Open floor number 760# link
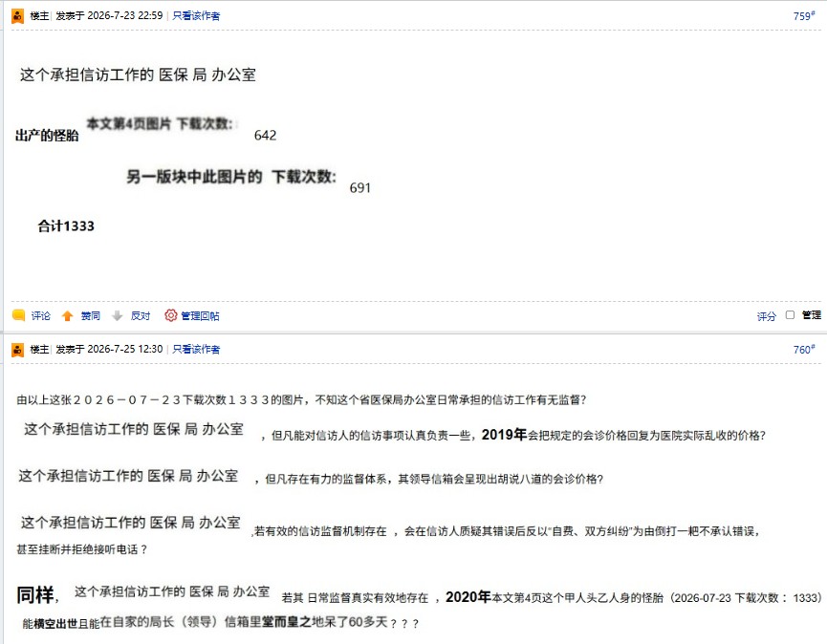Viewport: 827px width, 644px height. pos(804,350)
